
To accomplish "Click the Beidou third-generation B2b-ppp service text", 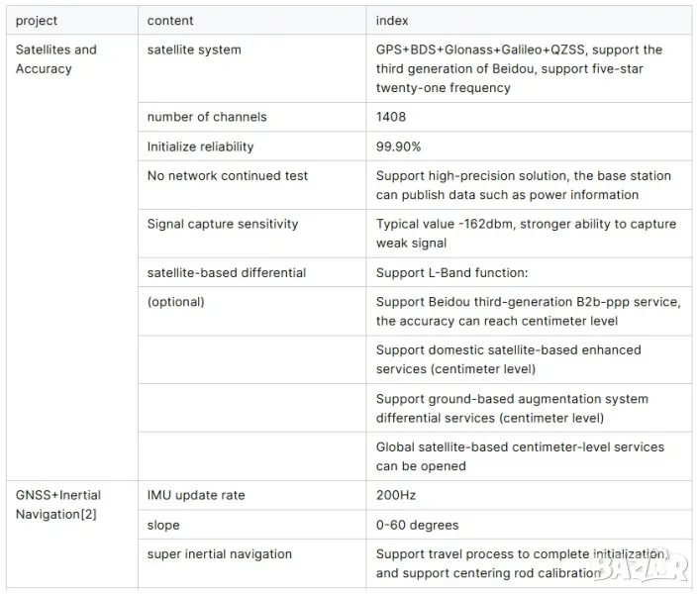I will 528,311.
